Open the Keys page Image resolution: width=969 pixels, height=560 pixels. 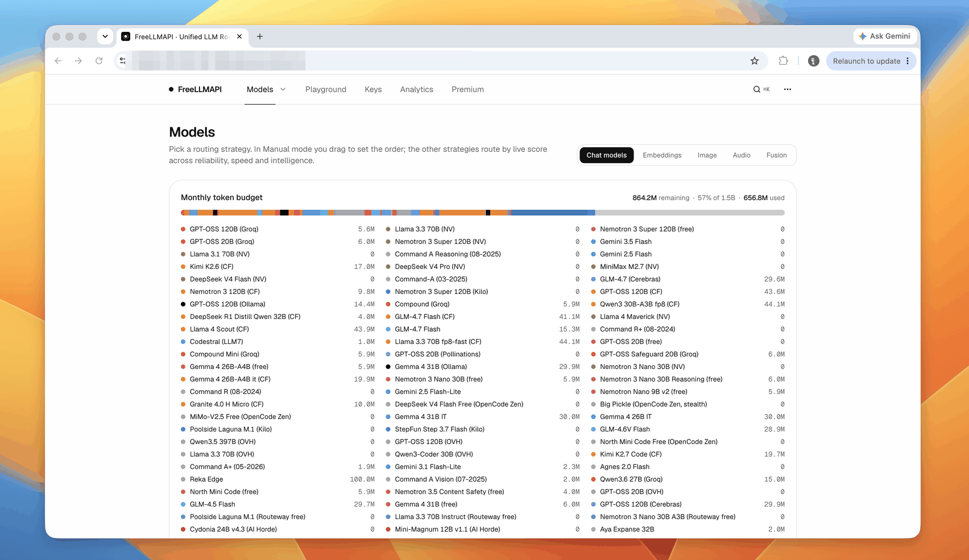pos(373,89)
